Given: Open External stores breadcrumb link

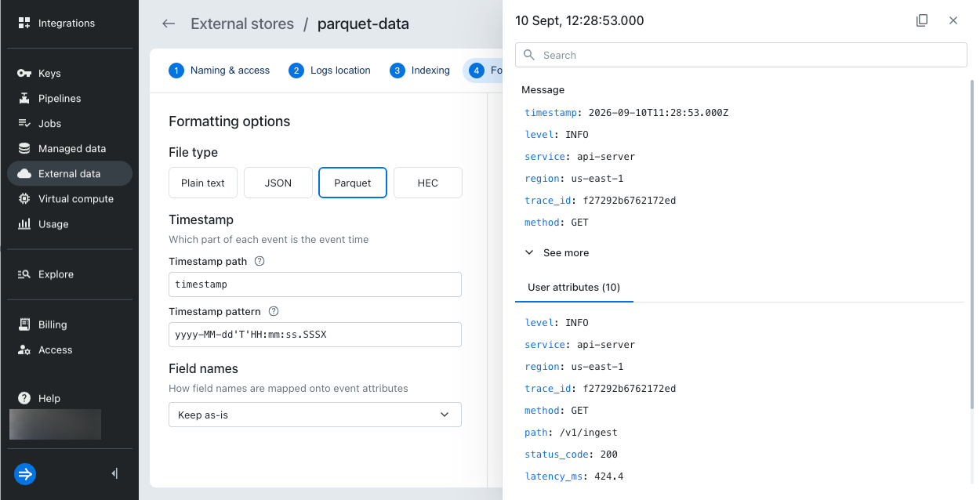Looking at the screenshot, I should pyautogui.click(x=242, y=24).
